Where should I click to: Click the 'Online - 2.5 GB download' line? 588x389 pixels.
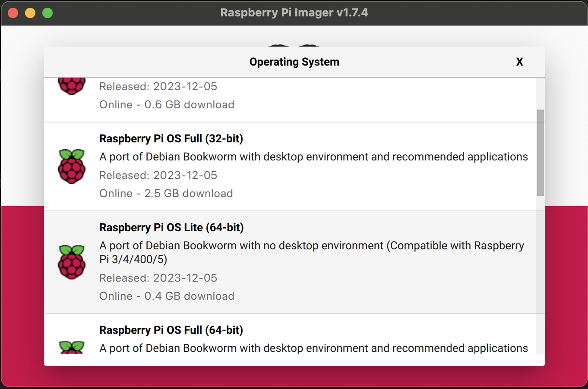point(166,194)
